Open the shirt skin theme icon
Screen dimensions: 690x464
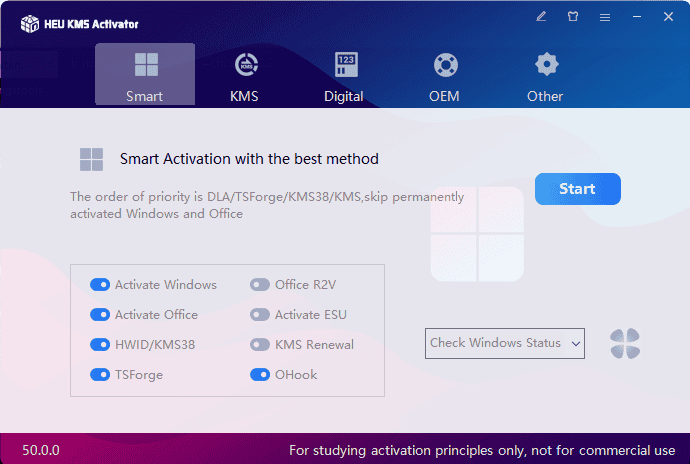[x=573, y=17]
